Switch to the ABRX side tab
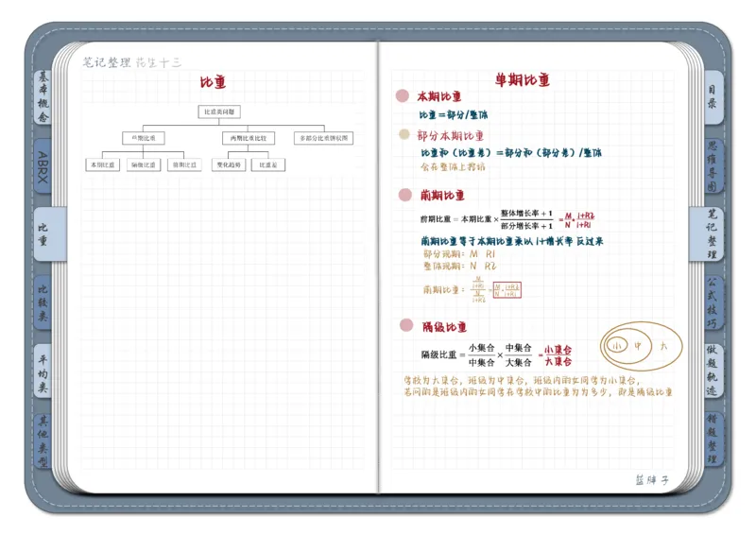 click(43, 167)
